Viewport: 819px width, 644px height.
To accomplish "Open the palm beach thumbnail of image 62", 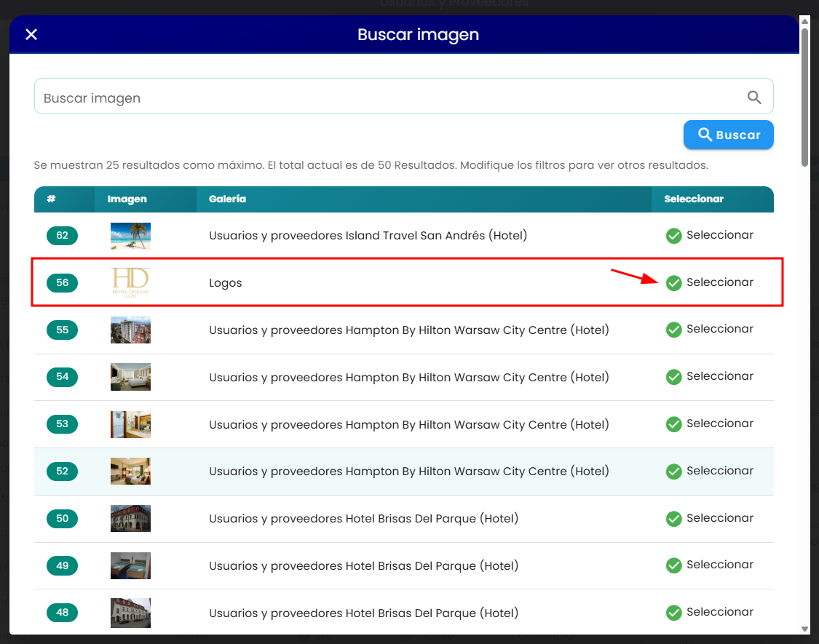I will point(130,236).
